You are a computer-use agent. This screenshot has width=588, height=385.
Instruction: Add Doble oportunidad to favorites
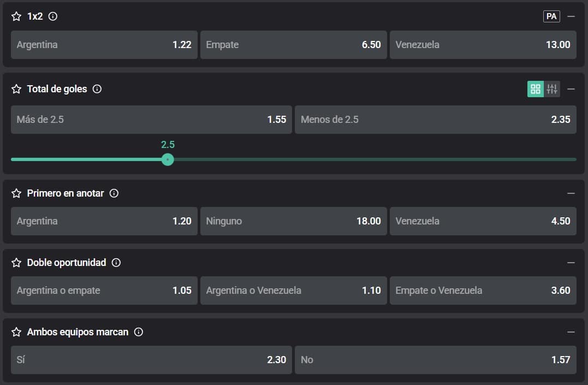coord(16,263)
